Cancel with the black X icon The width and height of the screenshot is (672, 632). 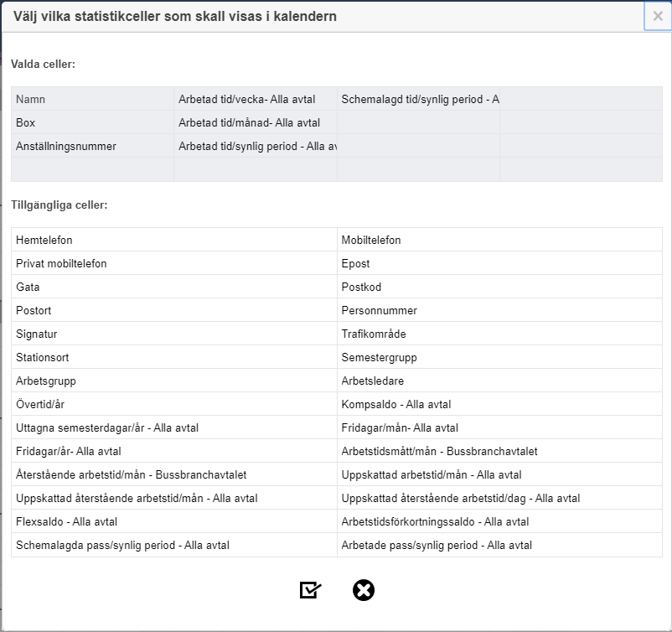tap(364, 590)
